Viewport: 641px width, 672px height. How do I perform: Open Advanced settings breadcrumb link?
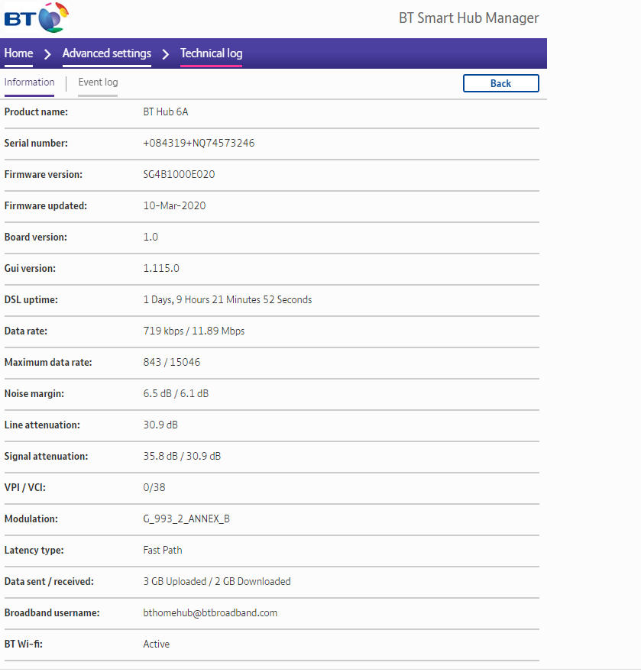coord(106,53)
